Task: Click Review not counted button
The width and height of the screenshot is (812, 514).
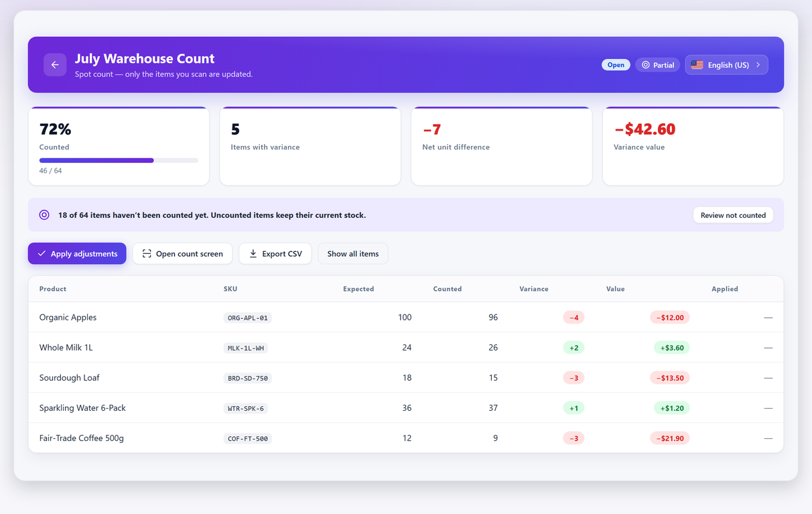Action: 733,215
